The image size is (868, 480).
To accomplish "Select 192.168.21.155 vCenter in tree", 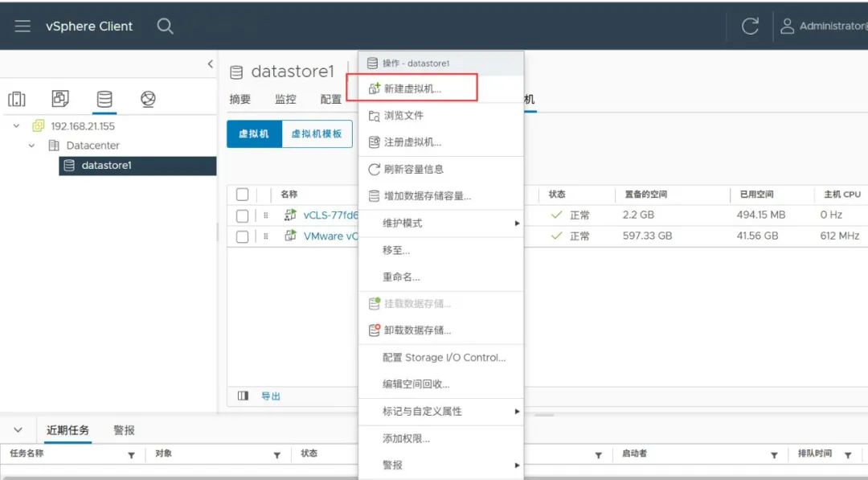I will (x=83, y=126).
